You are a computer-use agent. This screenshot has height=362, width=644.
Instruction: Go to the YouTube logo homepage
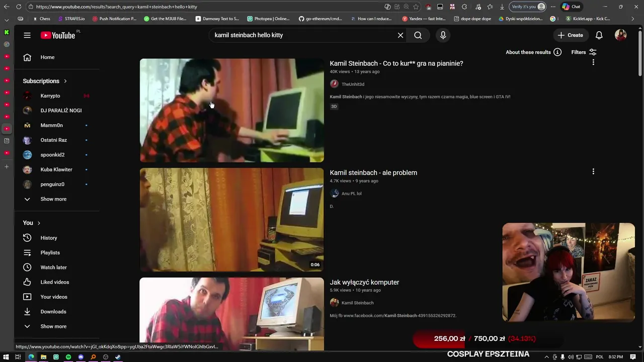pyautogui.click(x=58, y=35)
